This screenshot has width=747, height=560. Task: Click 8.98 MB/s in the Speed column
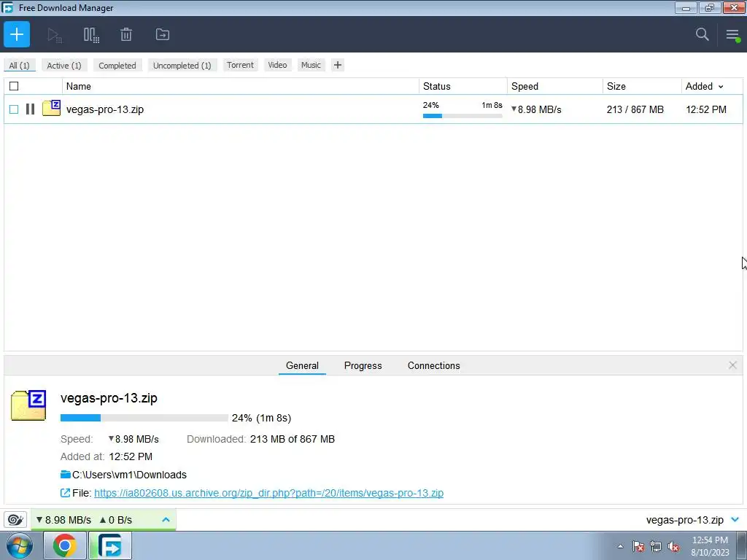539,109
